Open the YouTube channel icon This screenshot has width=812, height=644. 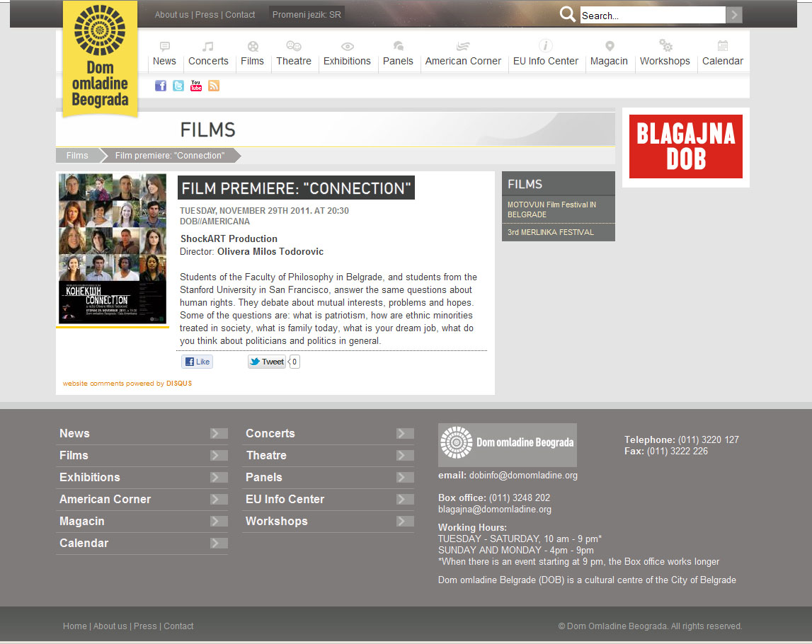pos(196,86)
